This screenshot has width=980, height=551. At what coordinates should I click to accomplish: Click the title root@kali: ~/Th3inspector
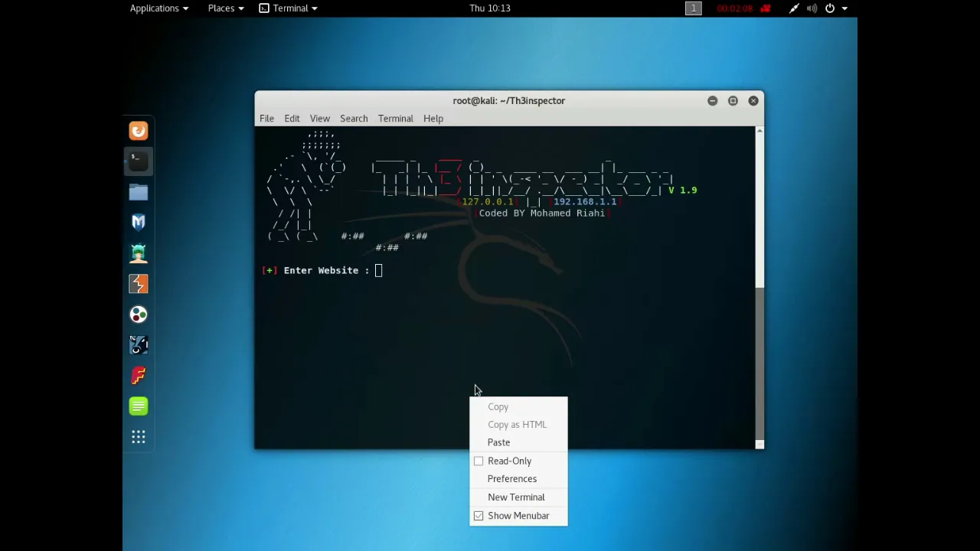click(508, 101)
